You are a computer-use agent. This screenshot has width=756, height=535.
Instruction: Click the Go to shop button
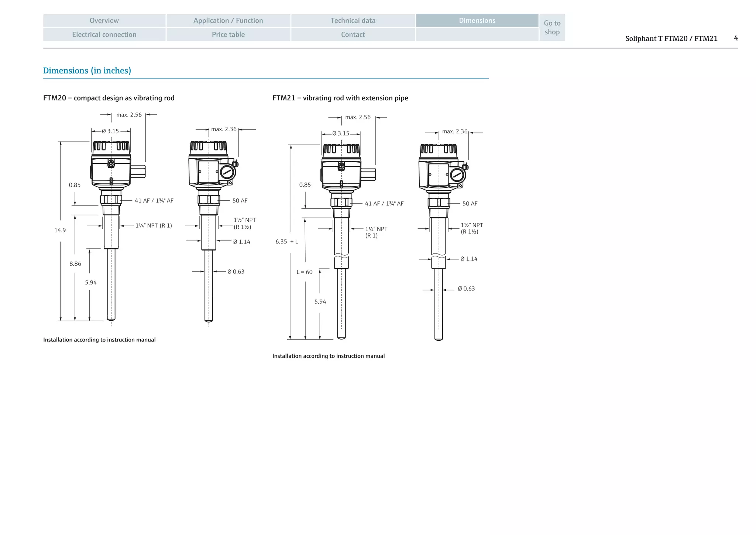click(552, 27)
